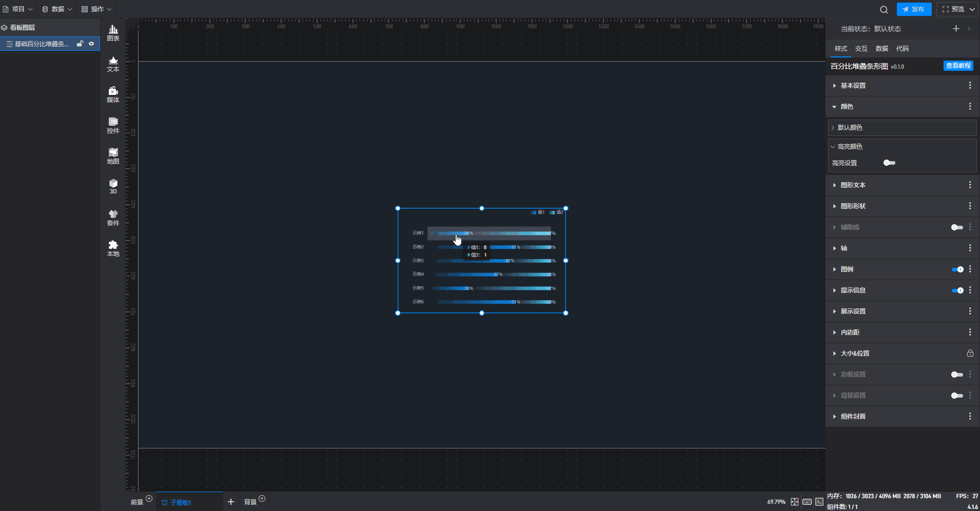Screen dimensions: 980x511
Task: Open the 地图 map components panel
Action: (113, 156)
